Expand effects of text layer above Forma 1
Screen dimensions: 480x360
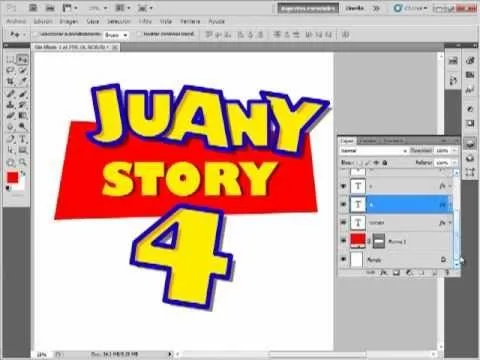[450, 222]
